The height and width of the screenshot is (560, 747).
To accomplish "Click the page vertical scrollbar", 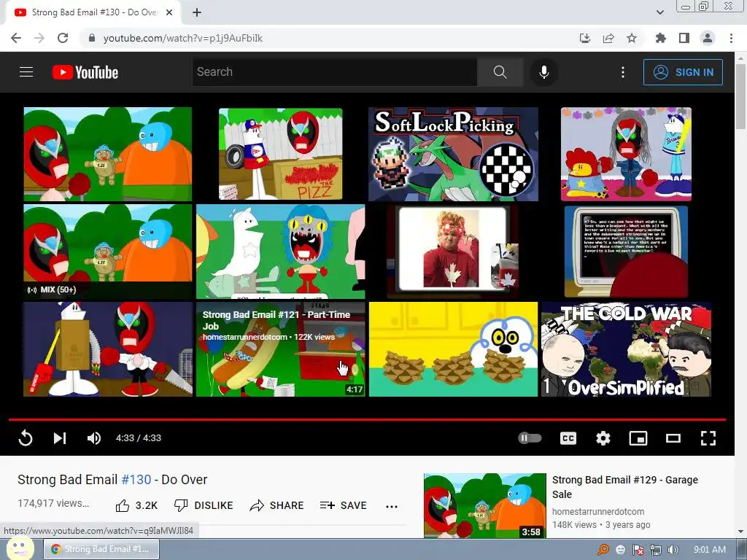I will pyautogui.click(x=740, y=98).
